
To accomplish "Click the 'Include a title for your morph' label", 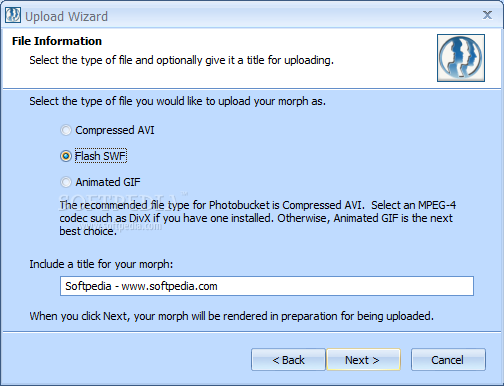I will [101, 264].
